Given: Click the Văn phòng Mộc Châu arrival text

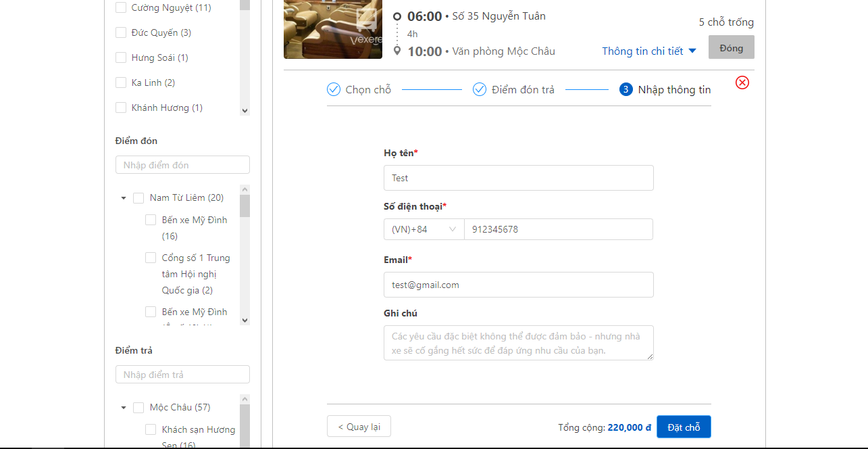Looking at the screenshot, I should point(503,51).
